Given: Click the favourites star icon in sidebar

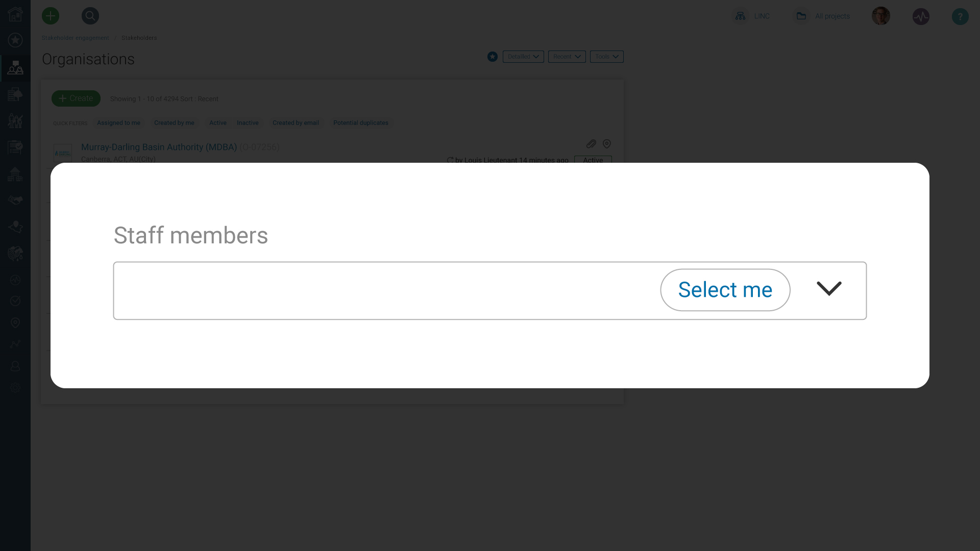Looking at the screenshot, I should point(15,40).
